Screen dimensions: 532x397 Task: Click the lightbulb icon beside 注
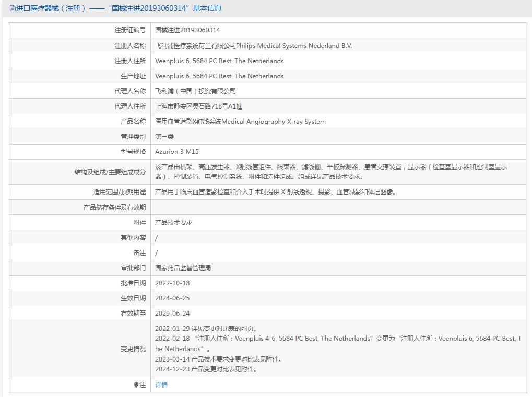[136, 385]
